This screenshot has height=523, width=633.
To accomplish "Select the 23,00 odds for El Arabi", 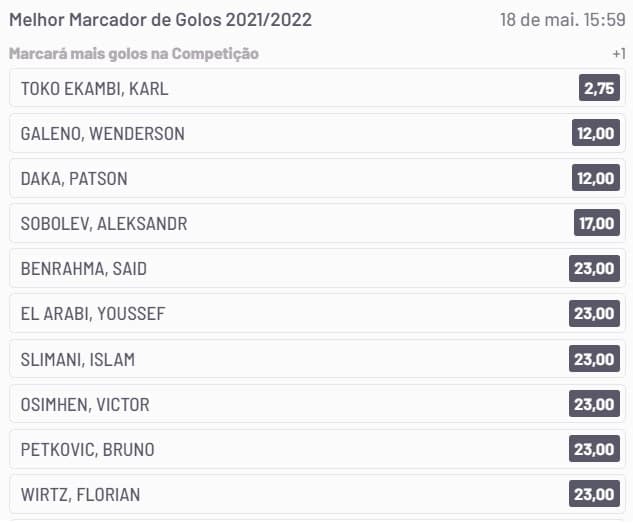I will 594,313.
